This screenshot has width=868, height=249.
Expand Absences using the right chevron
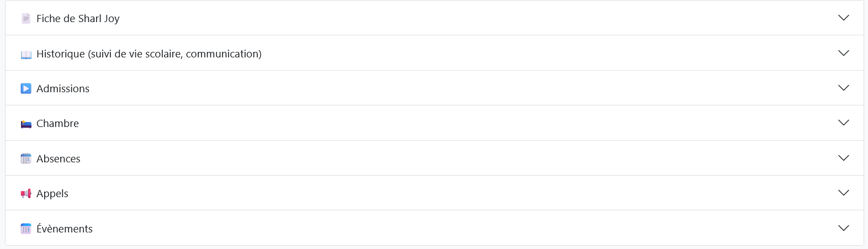pos(843,158)
